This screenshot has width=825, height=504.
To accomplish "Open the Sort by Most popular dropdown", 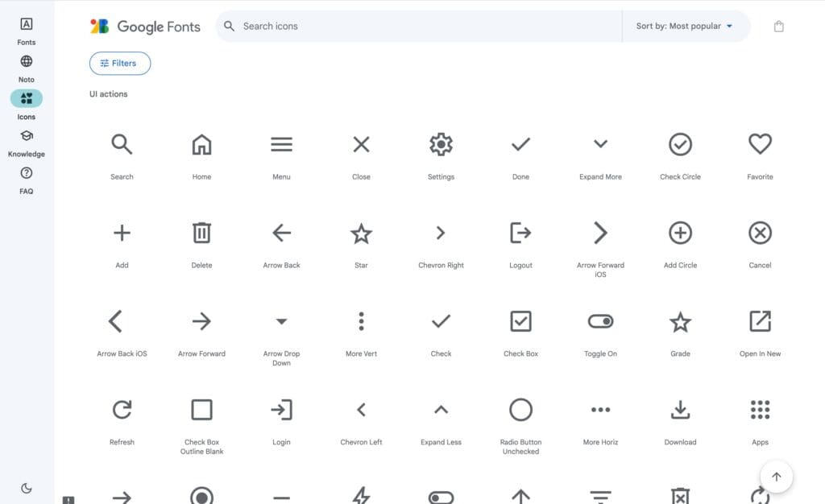I will tap(686, 25).
